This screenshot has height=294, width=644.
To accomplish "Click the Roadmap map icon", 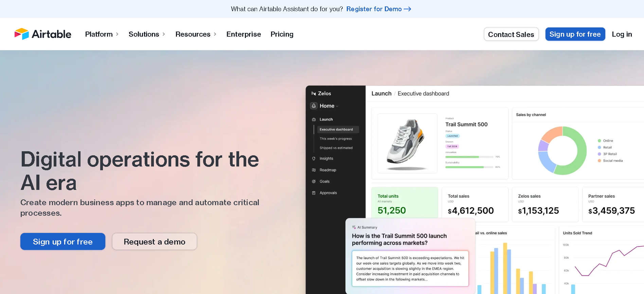I will (314, 170).
